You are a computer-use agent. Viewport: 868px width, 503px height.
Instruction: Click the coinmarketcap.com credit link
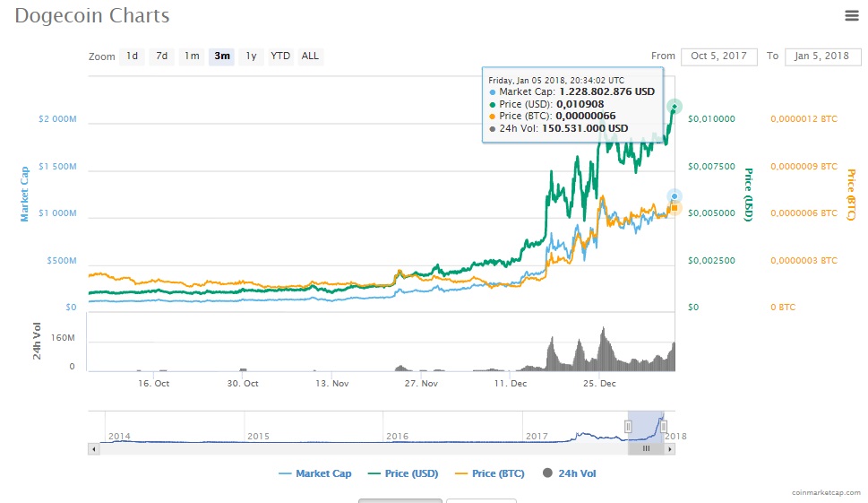click(826, 492)
